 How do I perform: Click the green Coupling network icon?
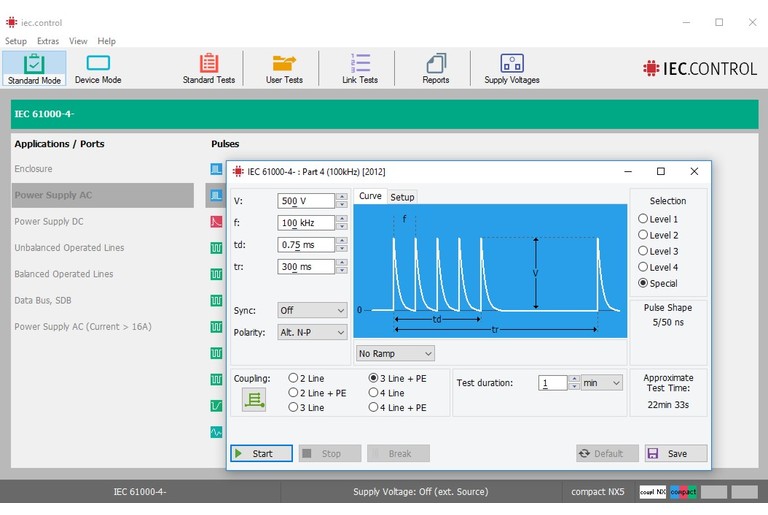pyautogui.click(x=254, y=399)
